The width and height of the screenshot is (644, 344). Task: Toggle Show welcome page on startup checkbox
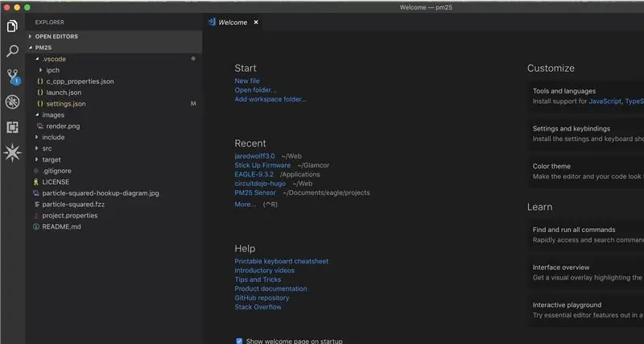239,341
